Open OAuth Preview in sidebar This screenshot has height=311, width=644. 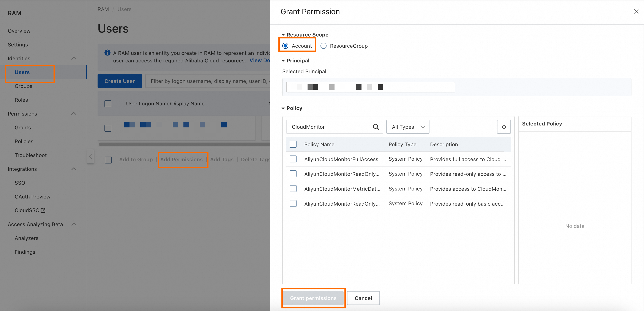point(33,197)
